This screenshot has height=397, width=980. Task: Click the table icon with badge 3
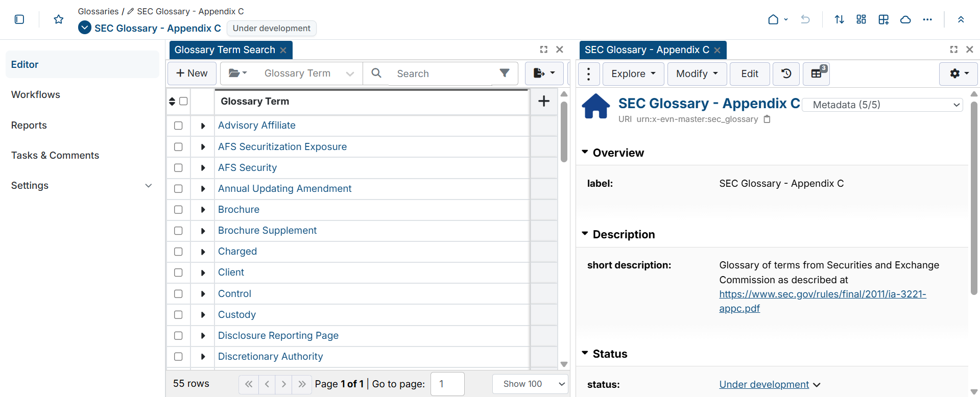click(817, 73)
